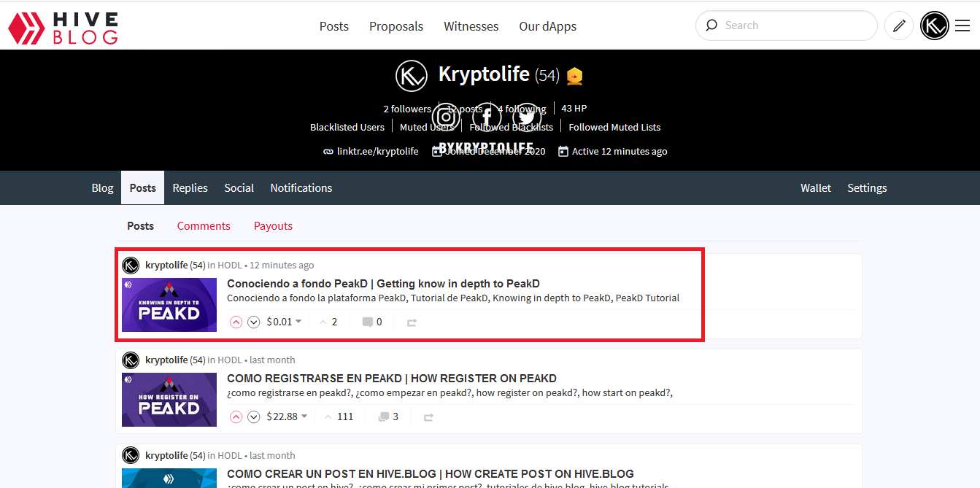This screenshot has height=488, width=980.
Task: Select the Posts sub-tab under the profile bar
Action: (x=140, y=226)
